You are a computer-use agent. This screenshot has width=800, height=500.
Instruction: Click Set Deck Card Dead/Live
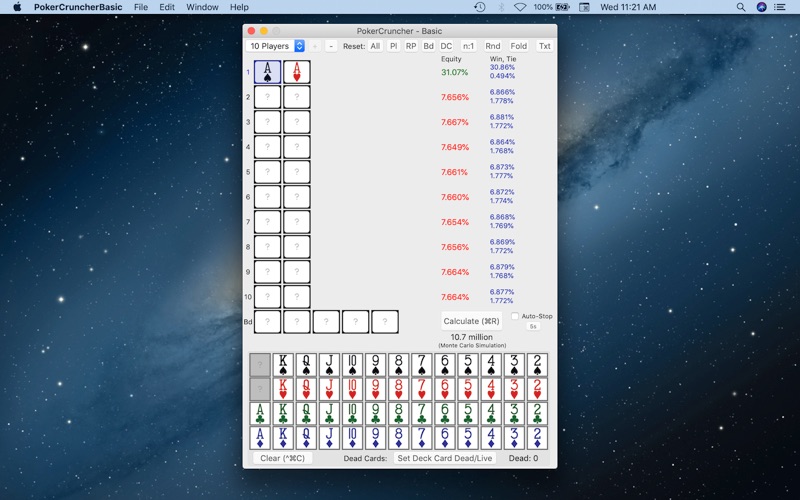click(445, 458)
